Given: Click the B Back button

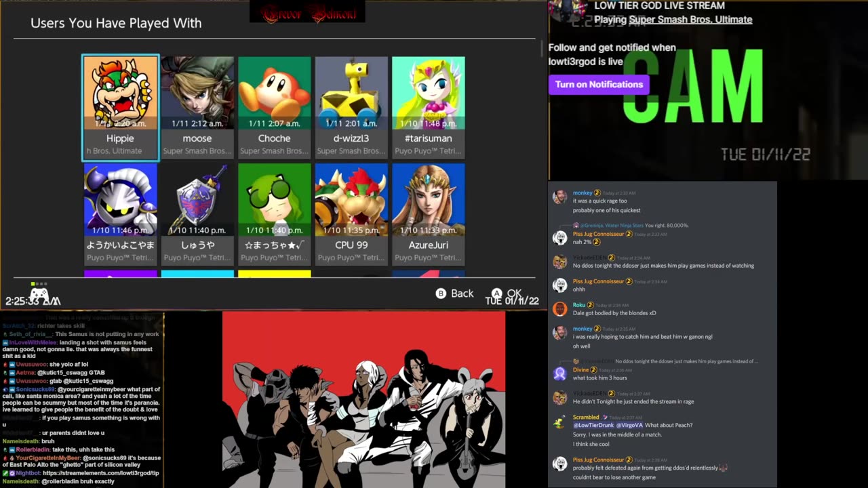Looking at the screenshot, I should click(x=454, y=293).
